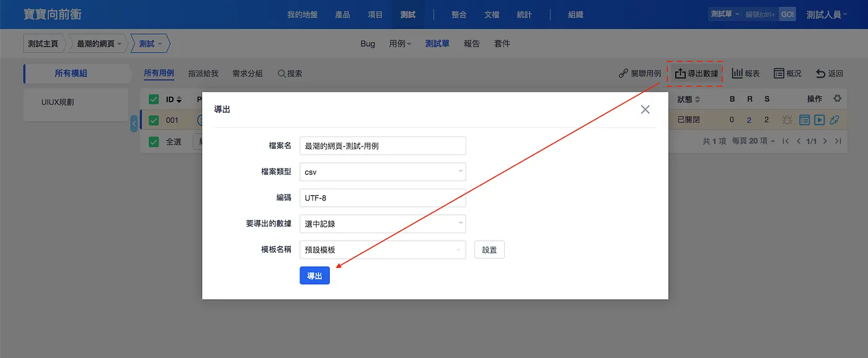Close the 導出 dialog with the X

(645, 109)
